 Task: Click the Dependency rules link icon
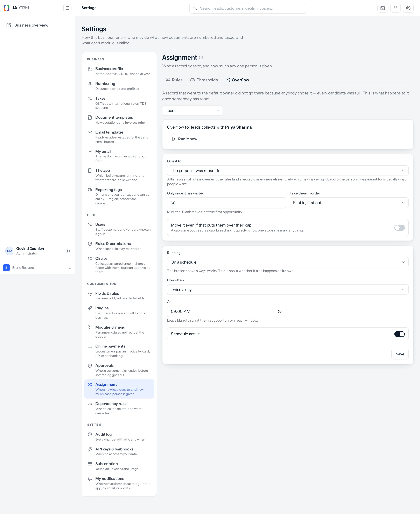click(x=90, y=404)
